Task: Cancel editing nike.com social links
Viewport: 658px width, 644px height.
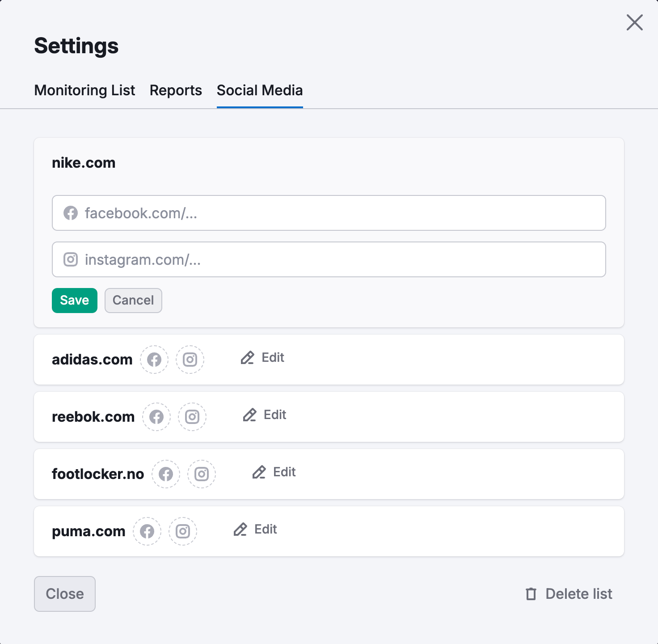Action: [x=133, y=300]
